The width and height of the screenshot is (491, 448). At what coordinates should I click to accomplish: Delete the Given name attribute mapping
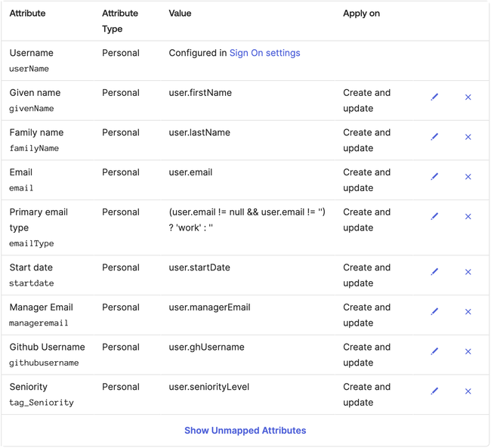point(468,97)
